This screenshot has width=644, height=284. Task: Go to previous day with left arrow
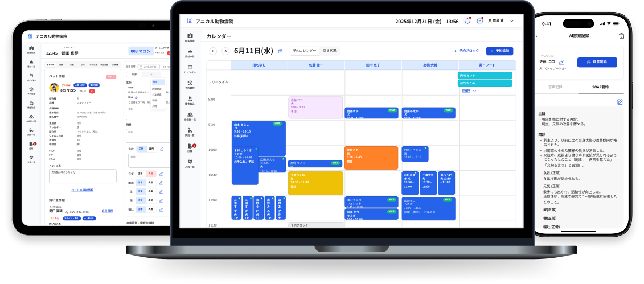coord(213,51)
